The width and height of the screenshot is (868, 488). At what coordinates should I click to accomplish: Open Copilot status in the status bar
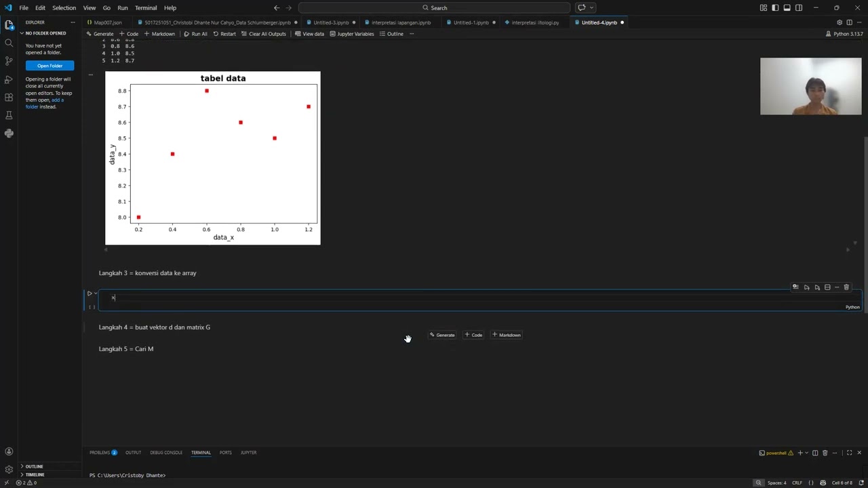(823, 483)
